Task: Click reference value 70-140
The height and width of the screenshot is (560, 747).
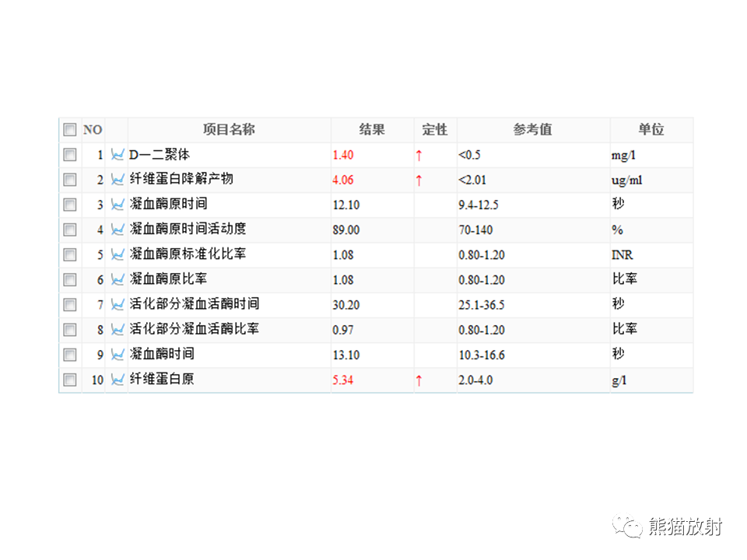Action: (x=475, y=230)
